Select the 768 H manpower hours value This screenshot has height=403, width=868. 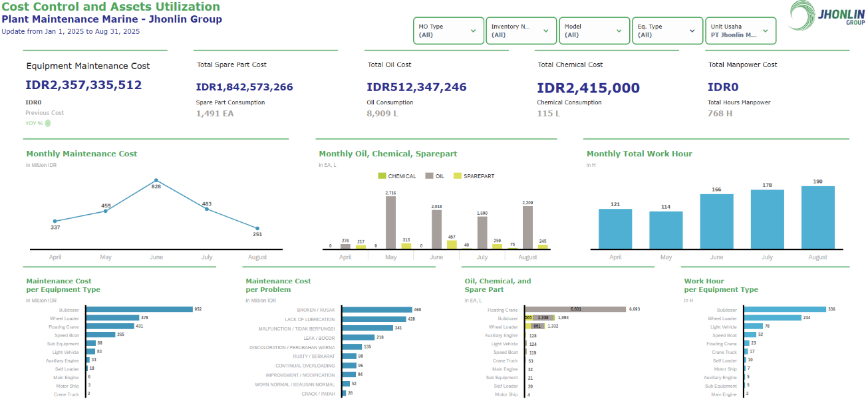(x=720, y=113)
